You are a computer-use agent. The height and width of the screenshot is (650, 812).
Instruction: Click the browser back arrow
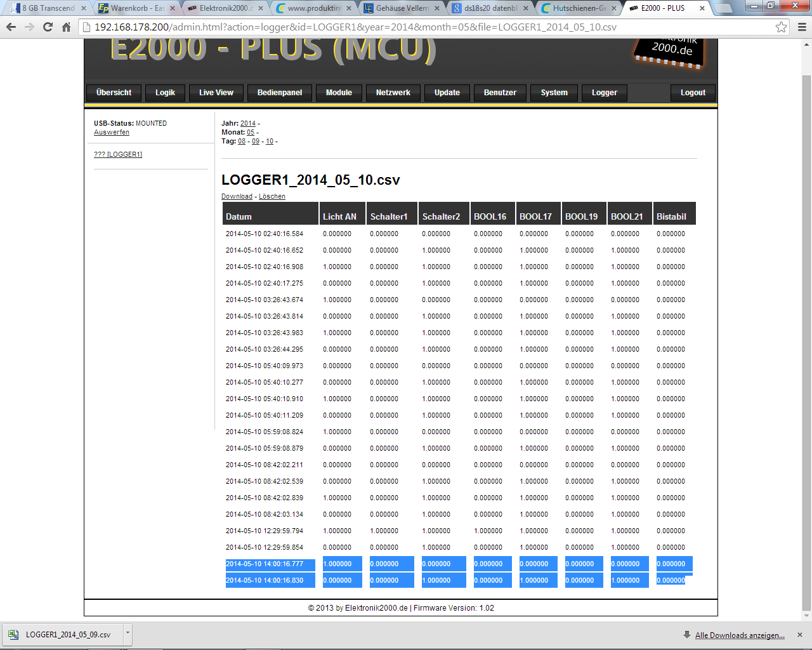[x=11, y=27]
